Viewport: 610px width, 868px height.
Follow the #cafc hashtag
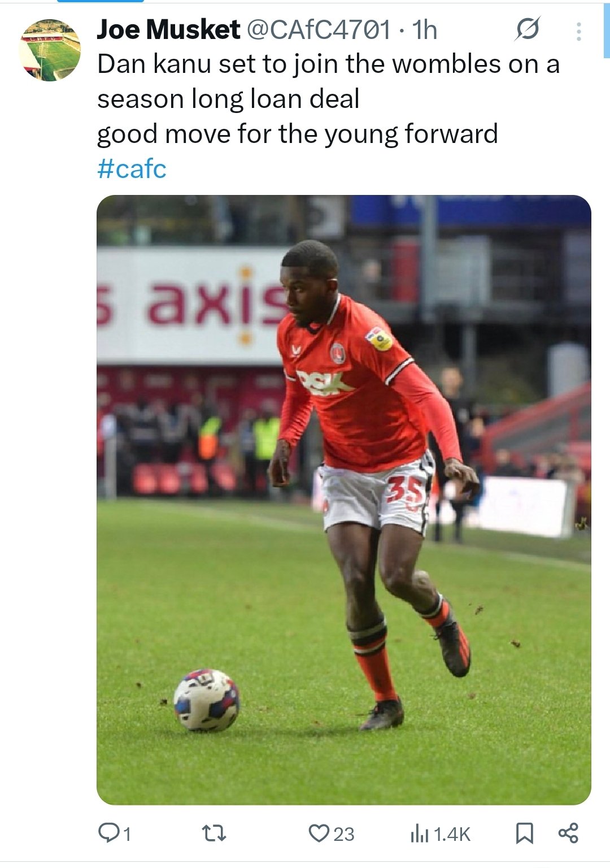point(132,169)
